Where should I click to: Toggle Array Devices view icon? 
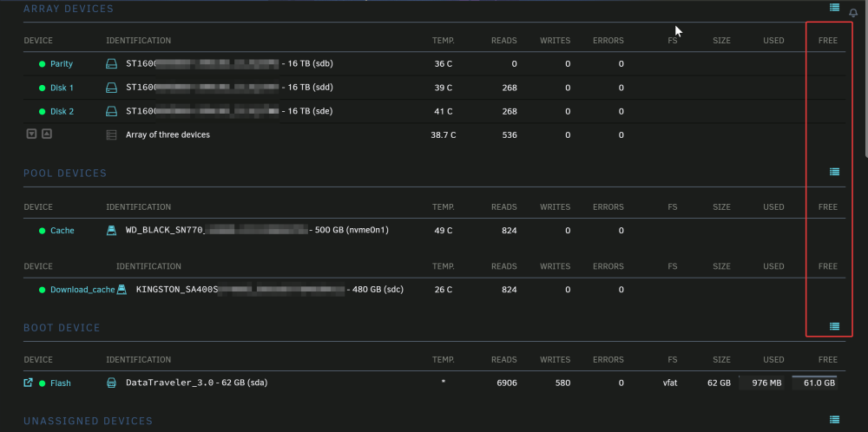[x=834, y=7]
